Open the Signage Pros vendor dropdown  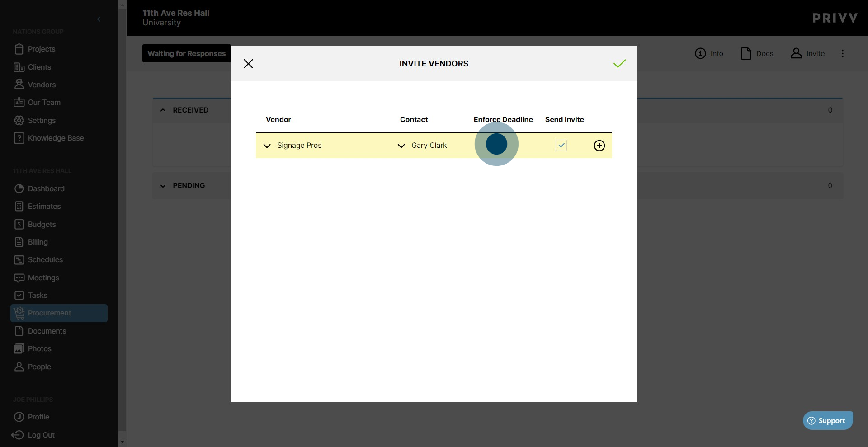point(267,146)
